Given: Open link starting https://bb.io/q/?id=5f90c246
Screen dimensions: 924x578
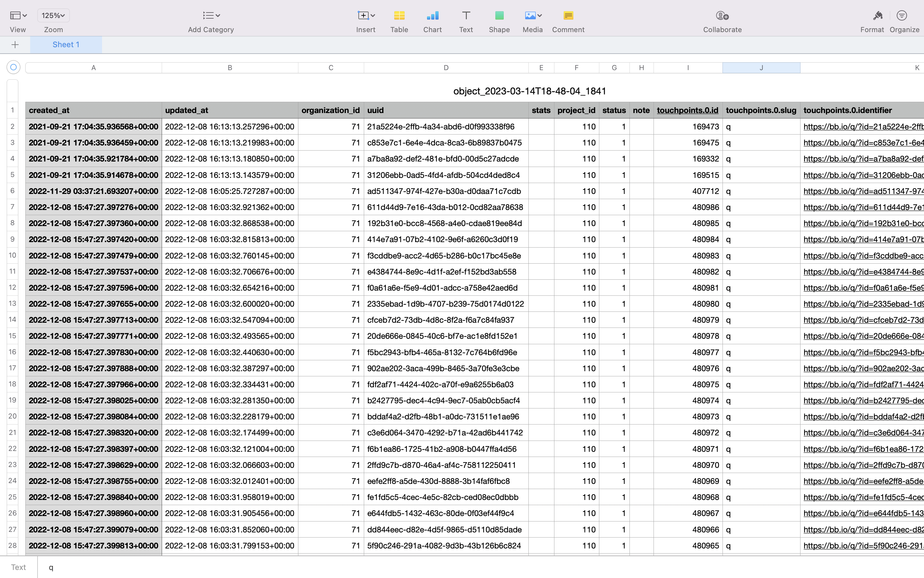Looking at the screenshot, I should (x=863, y=546).
